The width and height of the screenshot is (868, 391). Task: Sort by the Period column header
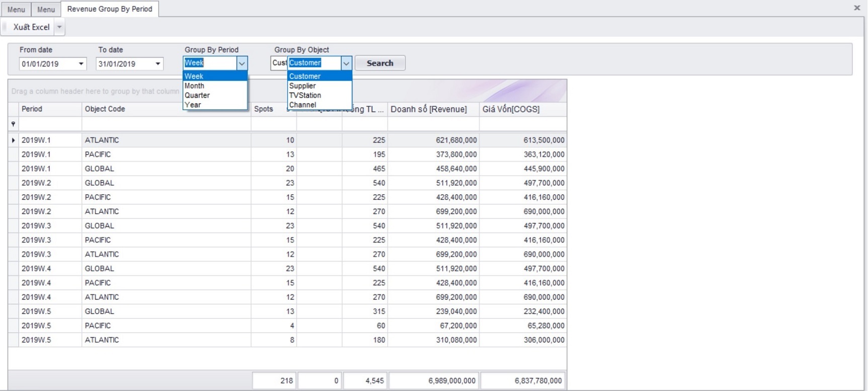coord(50,109)
